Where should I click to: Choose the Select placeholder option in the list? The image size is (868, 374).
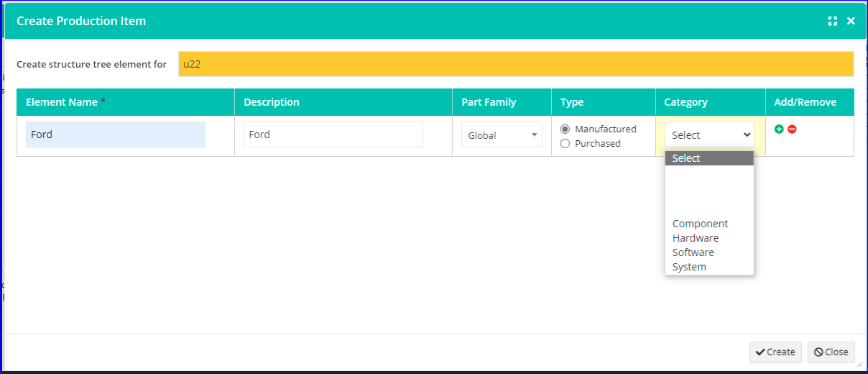[709, 158]
